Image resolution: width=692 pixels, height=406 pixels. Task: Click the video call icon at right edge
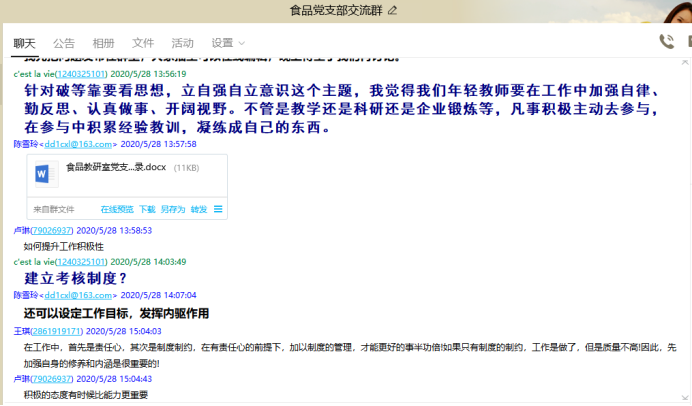[x=689, y=42]
